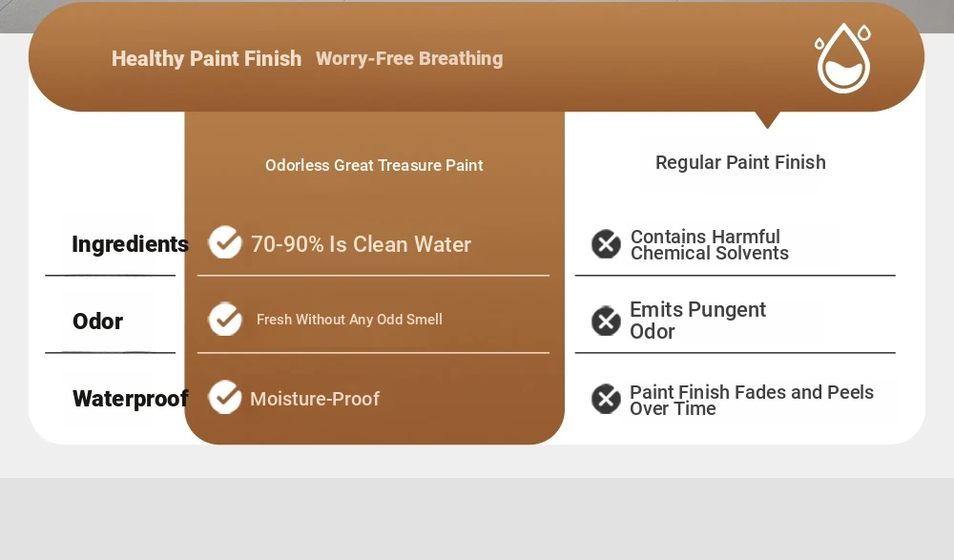The height and width of the screenshot is (560, 954).
Task: Click the Ingredients row label
Action: point(130,244)
